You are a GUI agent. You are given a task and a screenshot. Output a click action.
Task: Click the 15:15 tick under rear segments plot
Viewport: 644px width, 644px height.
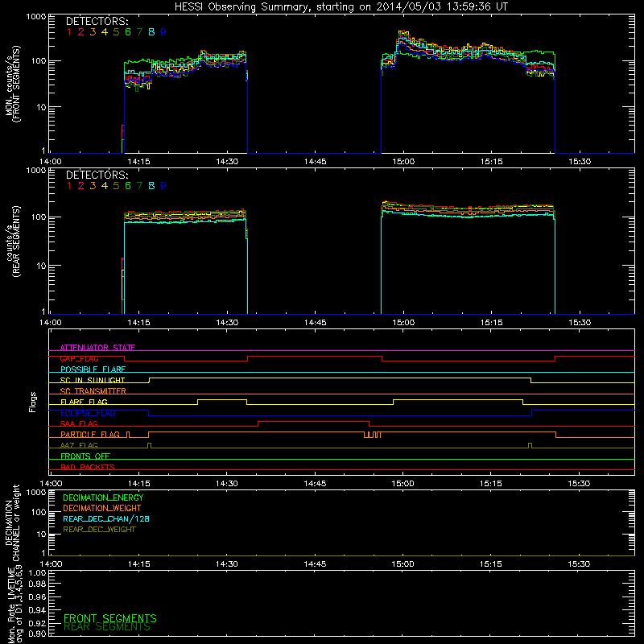pyautogui.click(x=492, y=323)
